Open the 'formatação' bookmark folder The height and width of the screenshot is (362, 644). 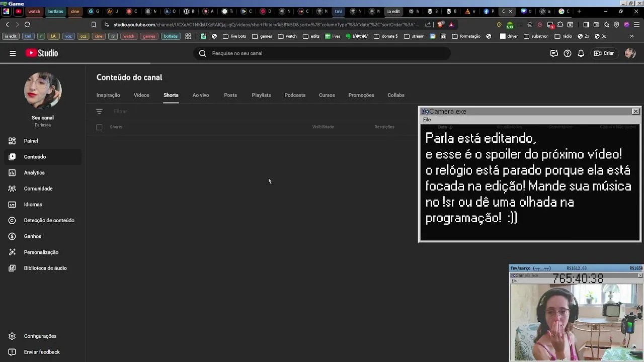(466, 36)
